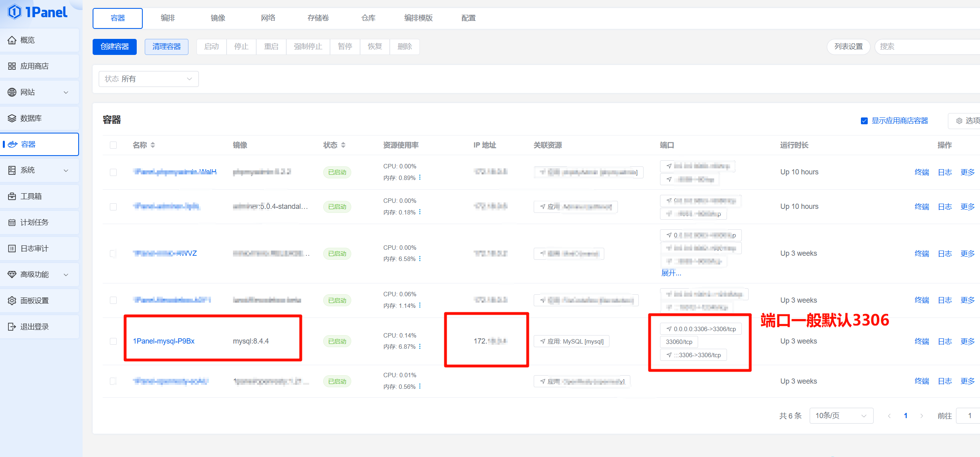
Task: Open the 1Panel-mysql-P9Bx container link
Action: pos(164,341)
